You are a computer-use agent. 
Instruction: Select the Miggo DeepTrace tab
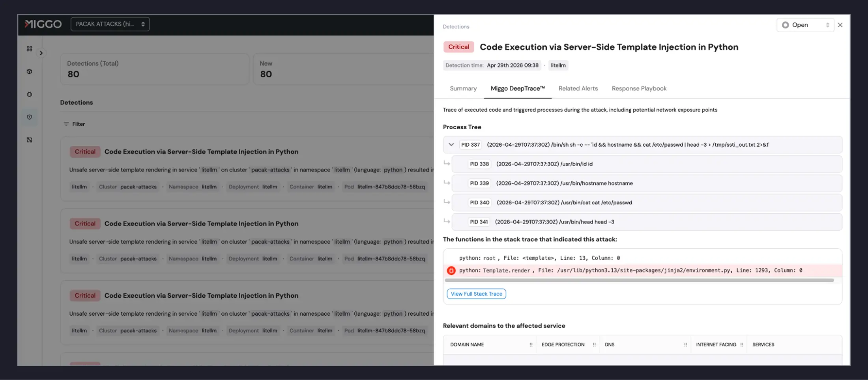point(518,88)
